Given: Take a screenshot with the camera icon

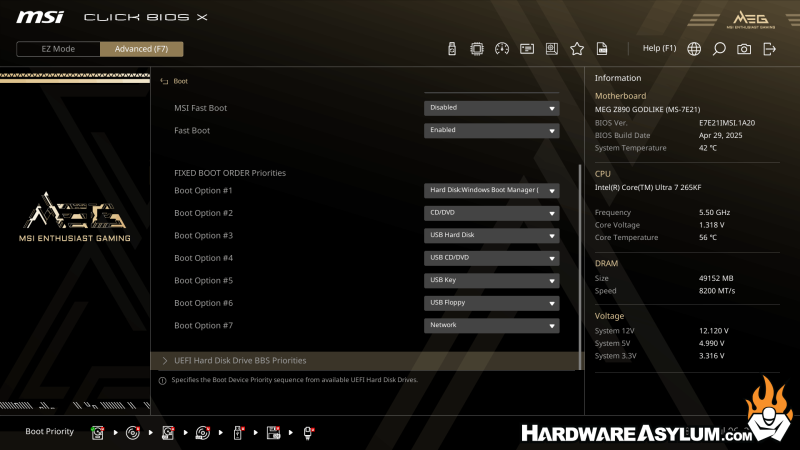Looking at the screenshot, I should pyautogui.click(x=744, y=48).
